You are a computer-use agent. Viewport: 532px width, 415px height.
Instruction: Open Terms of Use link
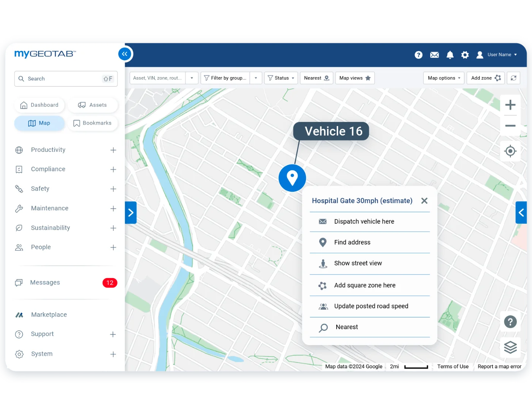[453, 366]
